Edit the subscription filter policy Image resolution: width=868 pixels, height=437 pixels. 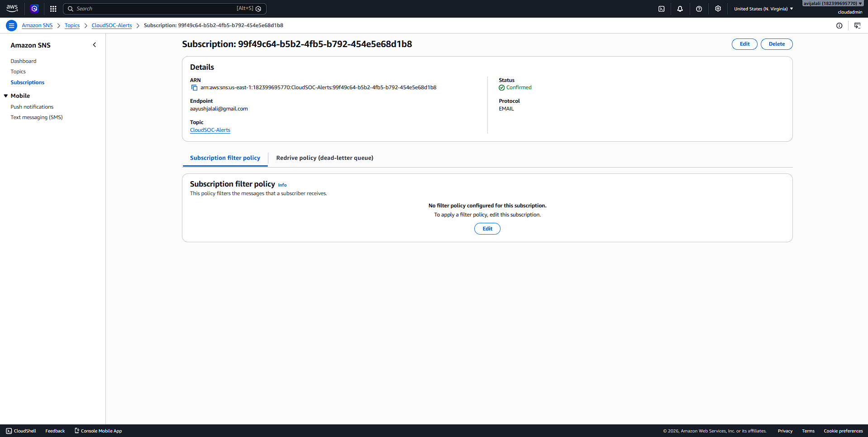click(487, 229)
